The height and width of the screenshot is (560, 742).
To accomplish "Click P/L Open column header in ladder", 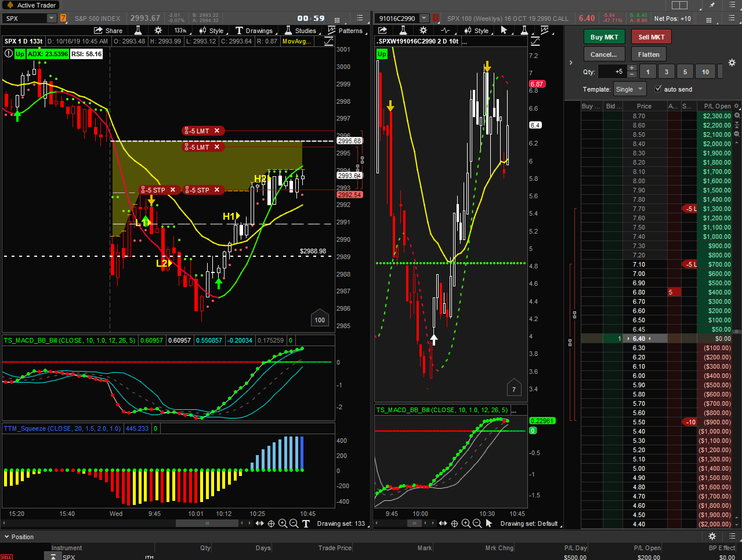I will [x=717, y=106].
